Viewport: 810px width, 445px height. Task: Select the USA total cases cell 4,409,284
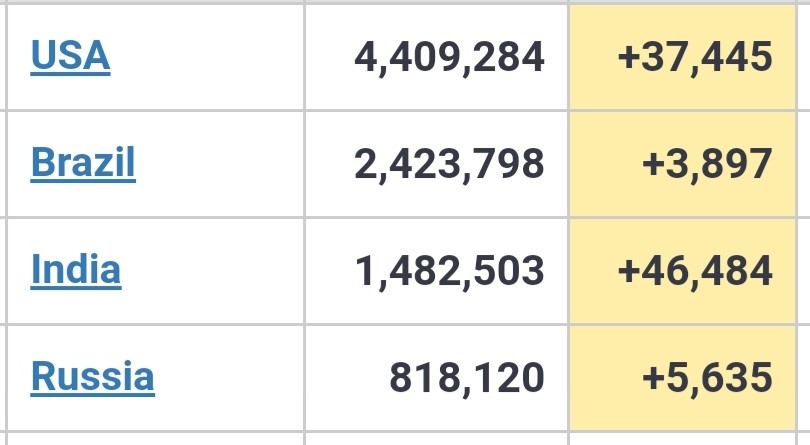[436, 57]
